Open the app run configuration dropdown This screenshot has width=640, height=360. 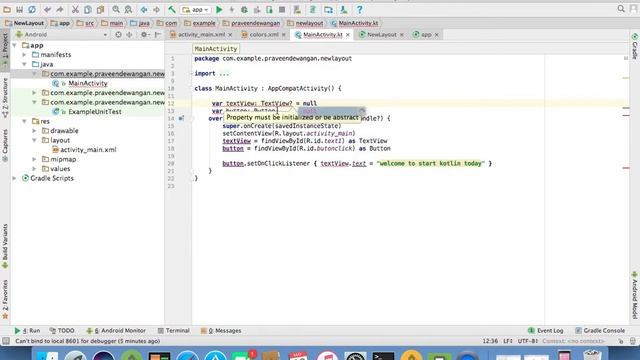196,9
